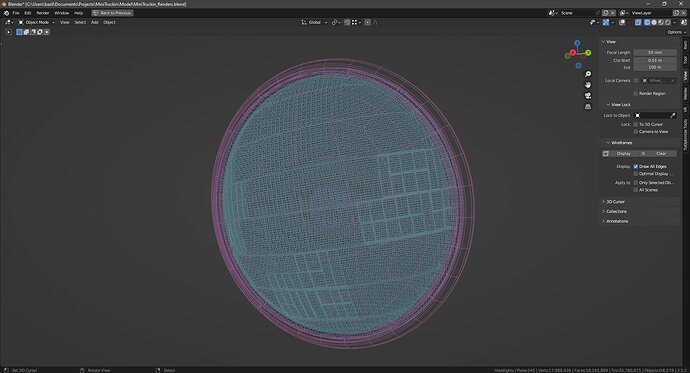Viewport: 690px width, 373px height.
Task: Open the scene browse dropdown icon
Action: [553, 13]
